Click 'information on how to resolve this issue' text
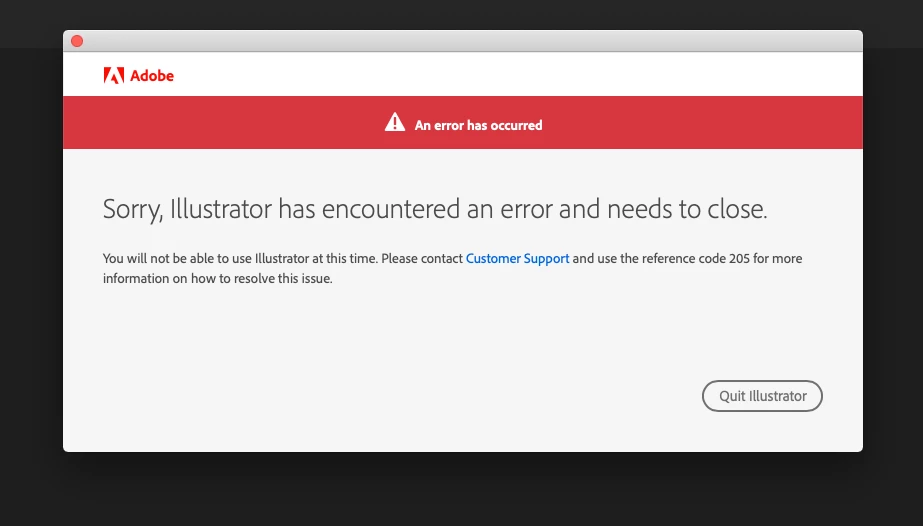This screenshot has height=526, width=923. (x=218, y=278)
